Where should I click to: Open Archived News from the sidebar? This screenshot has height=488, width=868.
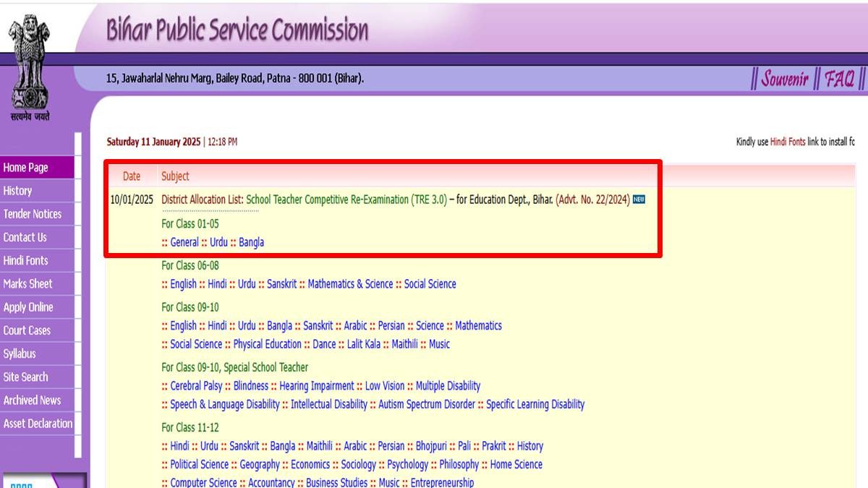(x=33, y=401)
